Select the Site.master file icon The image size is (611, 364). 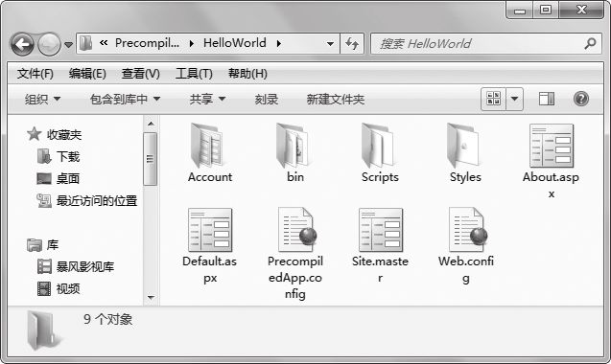pyautogui.click(x=381, y=230)
